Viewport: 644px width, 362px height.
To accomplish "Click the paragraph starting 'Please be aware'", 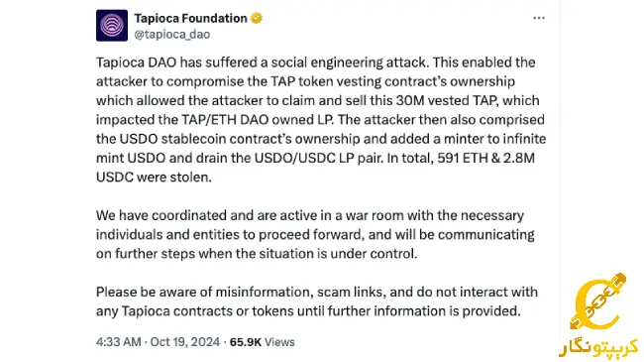I will pos(317,302).
